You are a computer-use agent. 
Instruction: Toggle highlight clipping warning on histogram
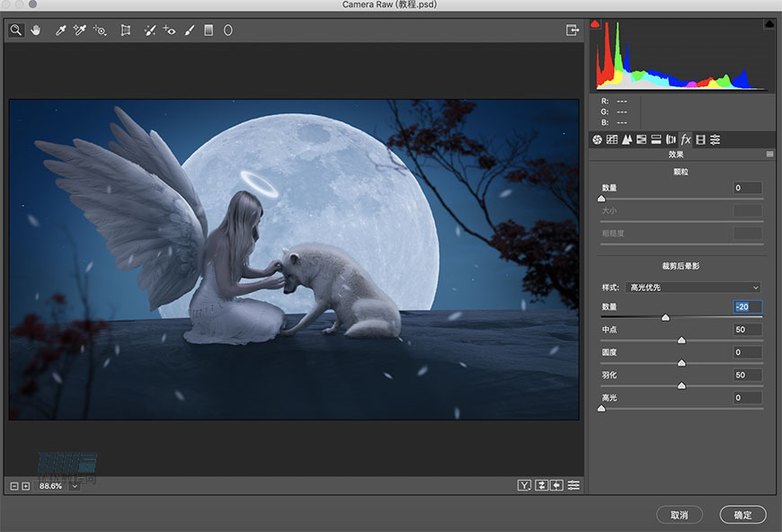coord(769,23)
